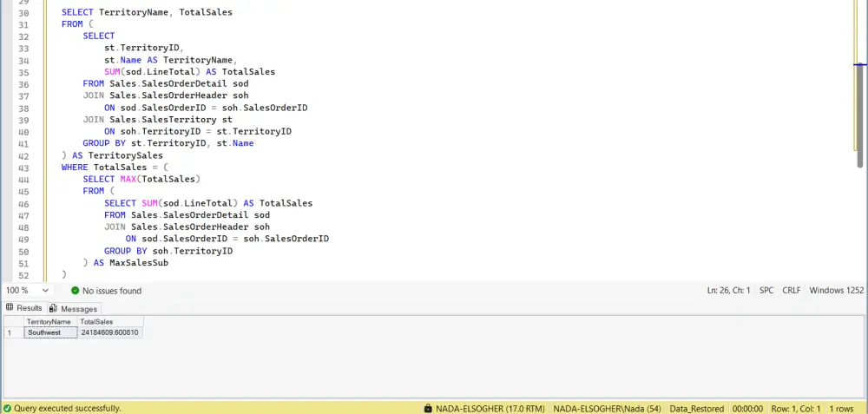Click the st.TerritoryID, code on line 33

pyautogui.click(x=144, y=48)
